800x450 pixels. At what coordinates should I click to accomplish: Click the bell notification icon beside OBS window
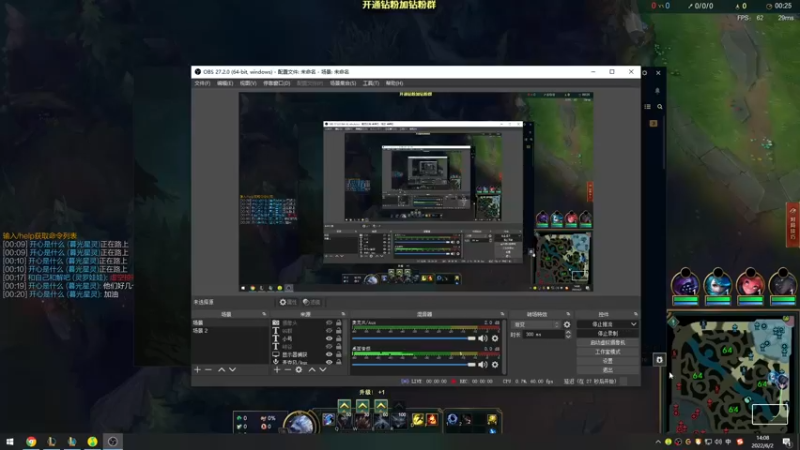click(657, 91)
